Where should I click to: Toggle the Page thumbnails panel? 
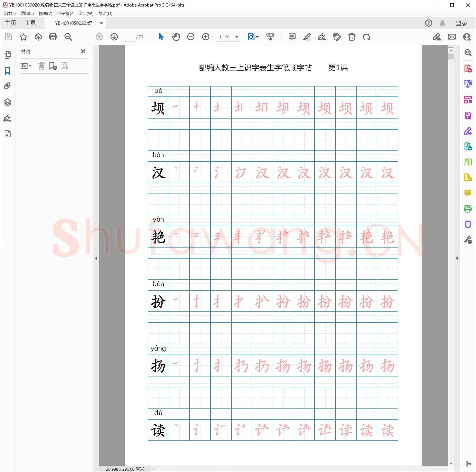click(x=7, y=55)
